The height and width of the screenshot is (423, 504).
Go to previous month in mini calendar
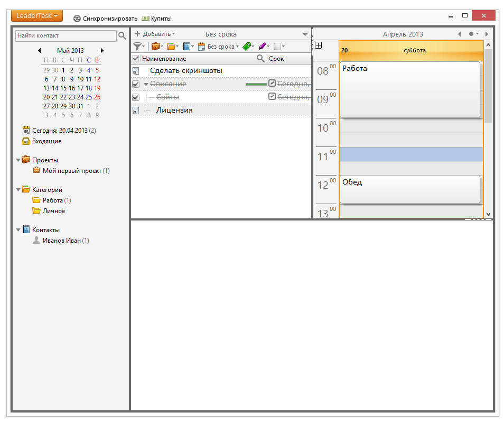(x=39, y=51)
